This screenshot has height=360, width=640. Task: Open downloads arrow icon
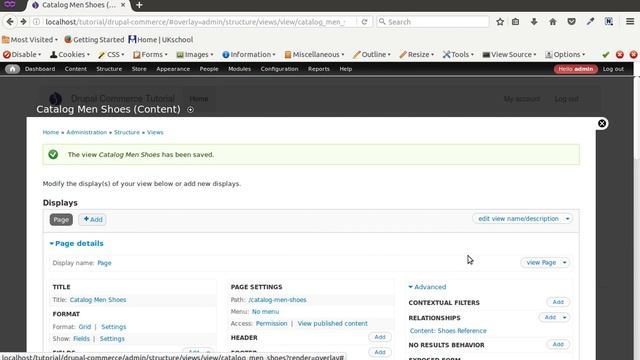(x=534, y=22)
